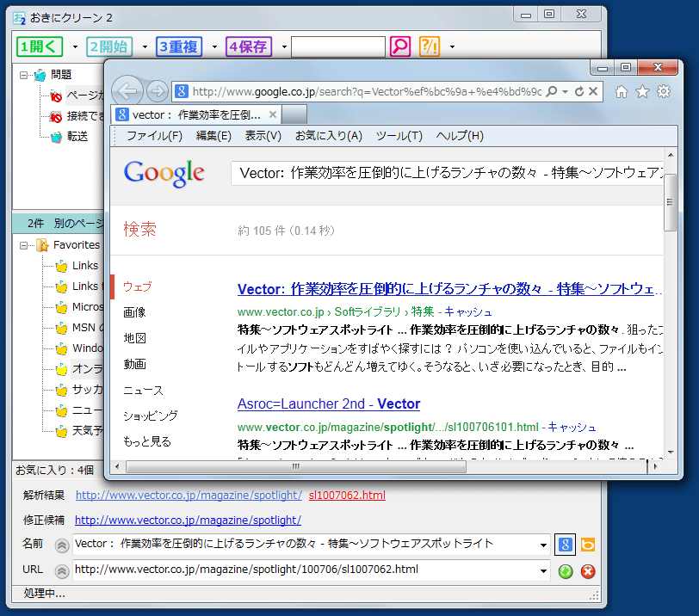Click the toolbar search text field
This screenshot has height=616, width=699.
point(338,46)
